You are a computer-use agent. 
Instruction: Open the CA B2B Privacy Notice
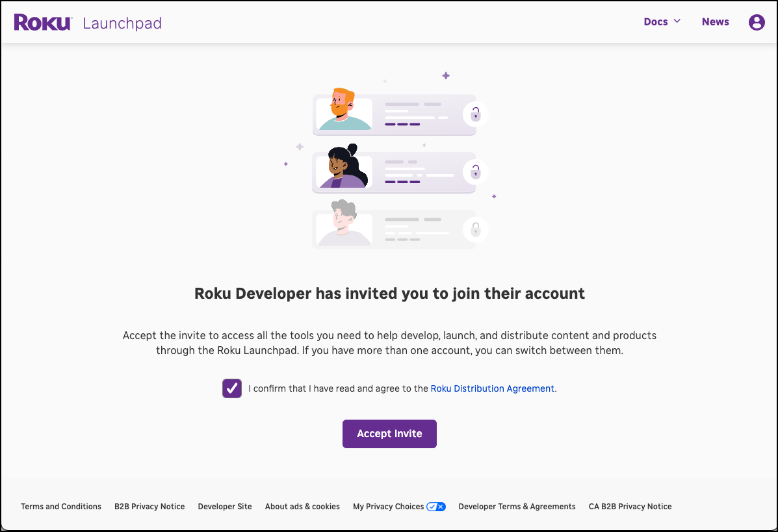630,506
